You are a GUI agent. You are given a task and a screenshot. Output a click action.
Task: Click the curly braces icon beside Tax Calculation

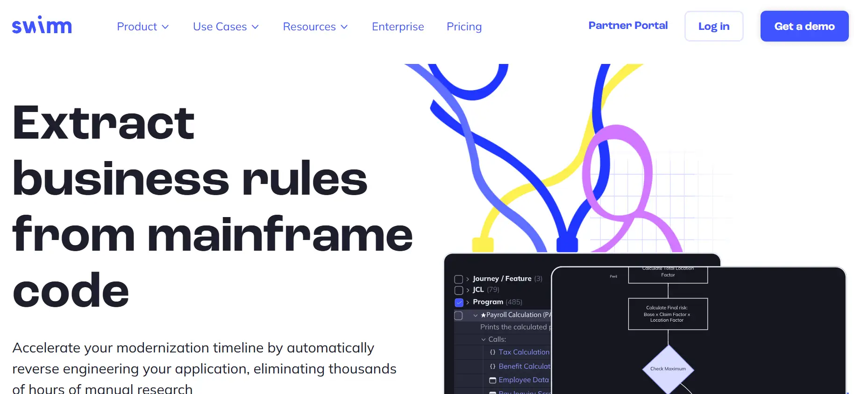tap(492, 352)
